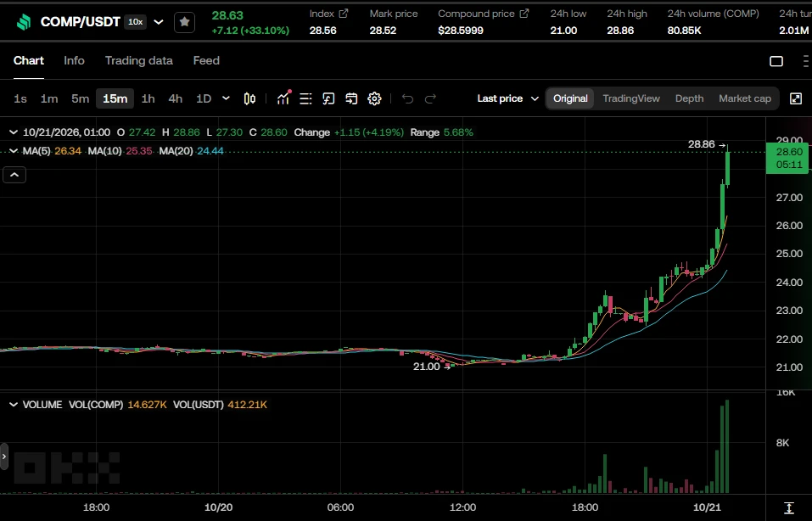Switch to Depth chart view

pyautogui.click(x=689, y=98)
